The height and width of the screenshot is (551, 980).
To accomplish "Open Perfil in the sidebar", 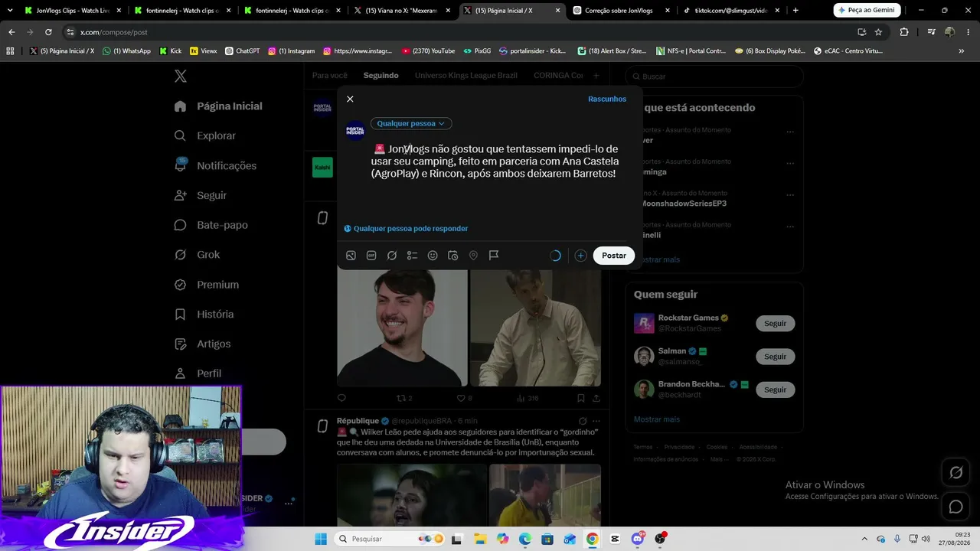I will point(198,373).
